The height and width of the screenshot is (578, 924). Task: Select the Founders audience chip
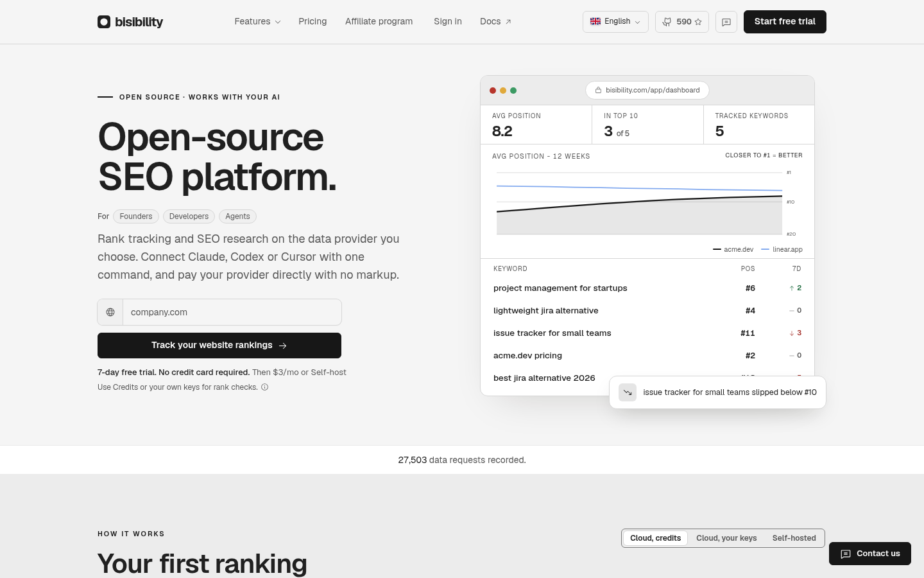[136, 216]
